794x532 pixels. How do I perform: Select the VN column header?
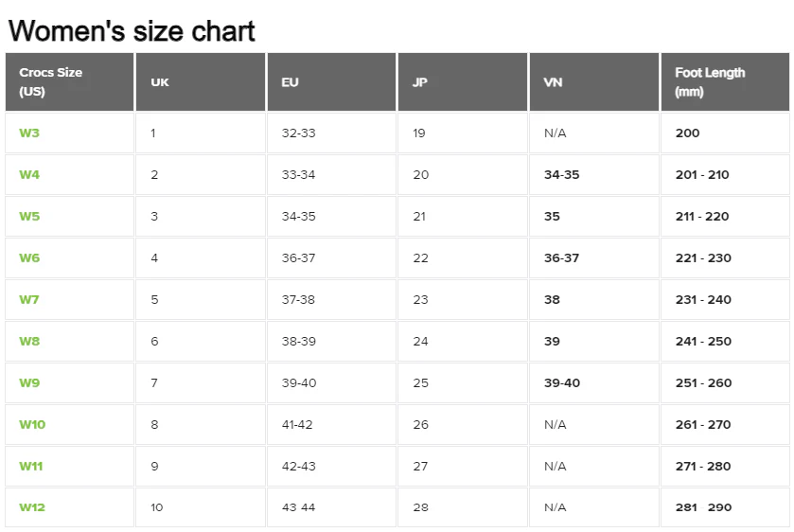[553, 82]
